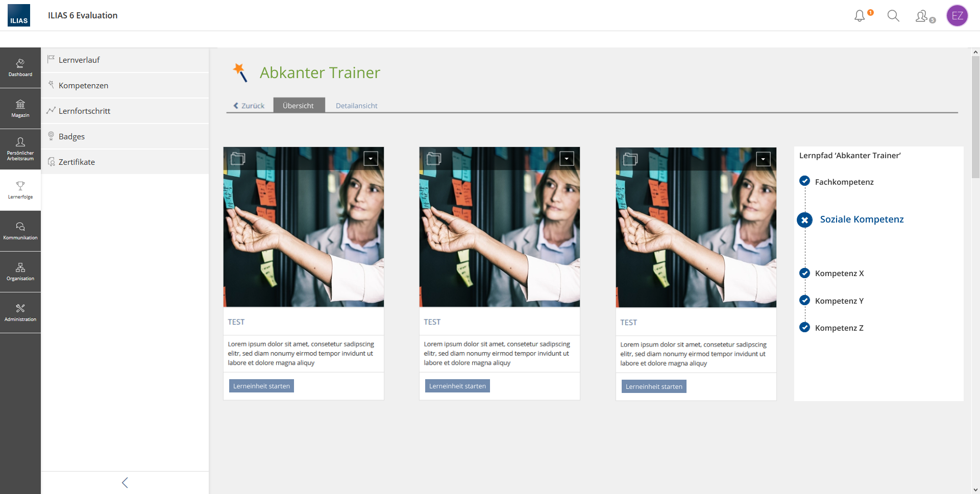The height and width of the screenshot is (494, 980).
Task: Open Magazin in the main sidebar
Action: click(x=20, y=109)
